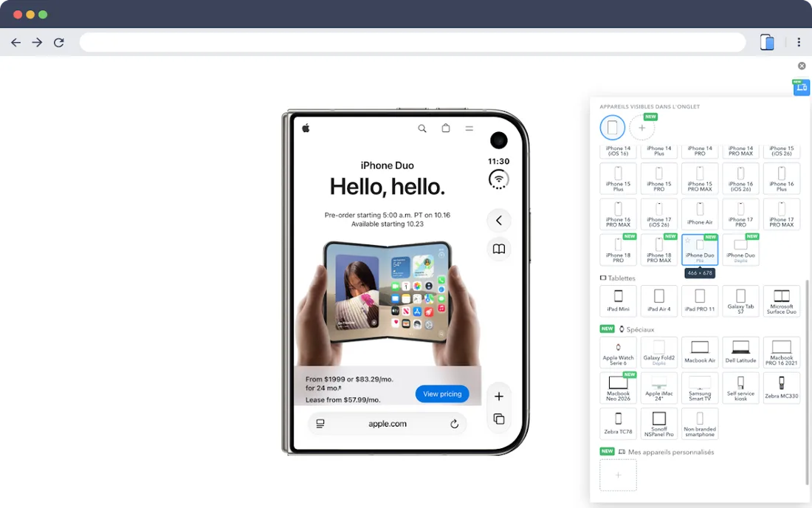Open the tabs overview icon on the phone
812x508 pixels.
499,419
